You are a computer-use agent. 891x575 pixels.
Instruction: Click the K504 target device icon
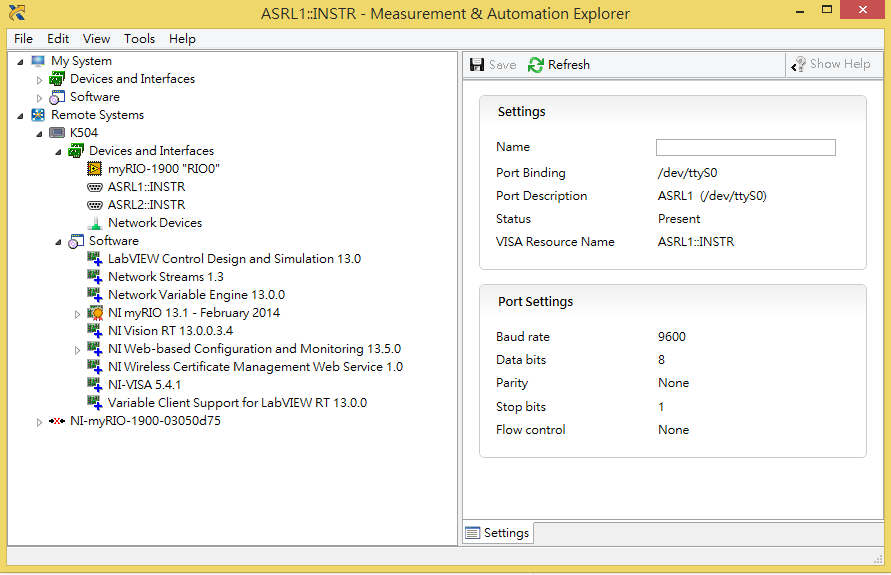coord(57,133)
